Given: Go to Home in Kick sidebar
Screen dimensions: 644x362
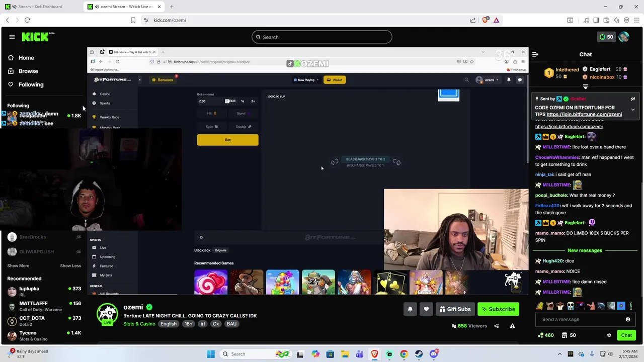Looking at the screenshot, I should (21, 58).
